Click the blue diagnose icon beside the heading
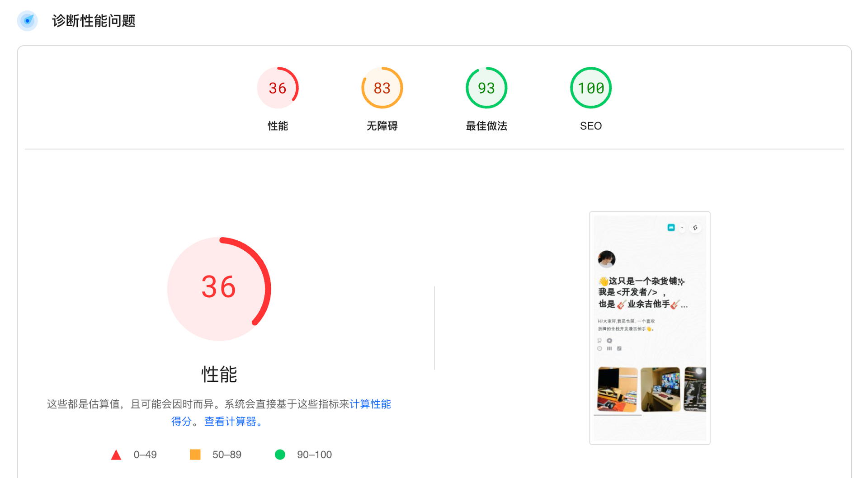 pyautogui.click(x=28, y=21)
